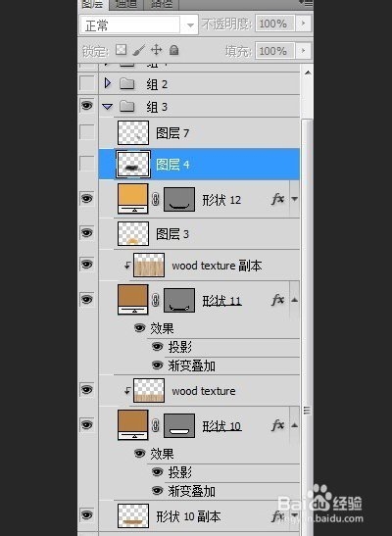The height and width of the screenshot is (536, 392).
Task: Expand effects list of 形状 12
Action: tap(295, 199)
